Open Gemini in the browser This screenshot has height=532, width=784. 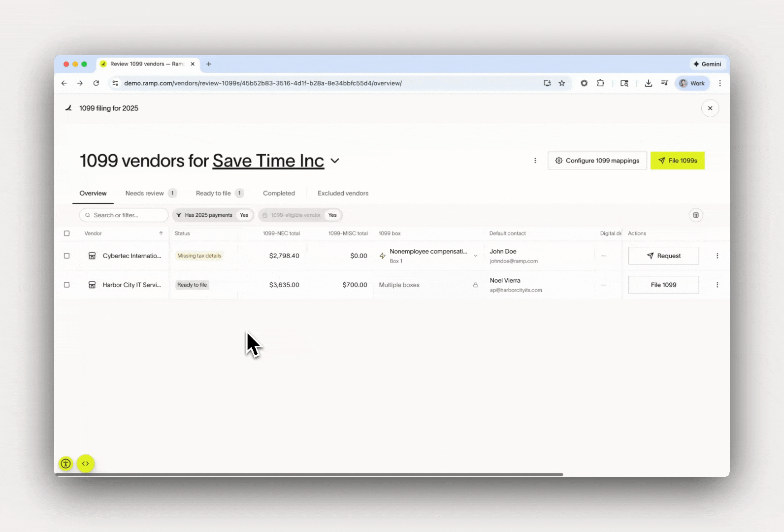tap(707, 64)
